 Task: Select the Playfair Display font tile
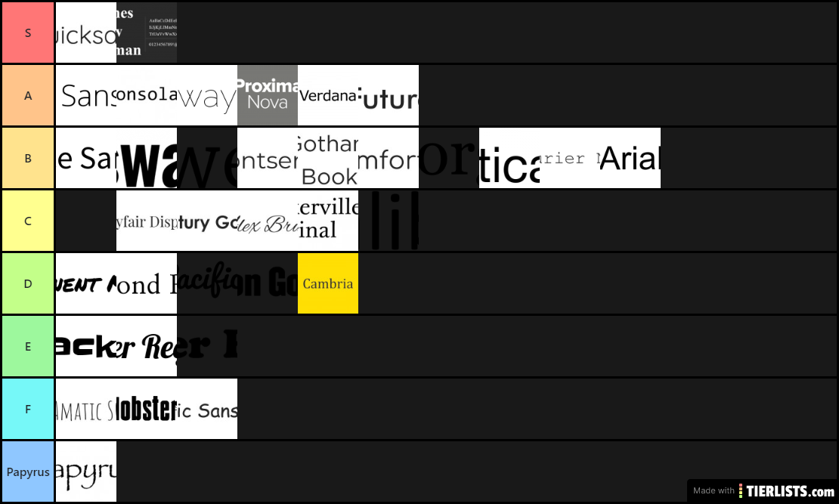point(147,221)
